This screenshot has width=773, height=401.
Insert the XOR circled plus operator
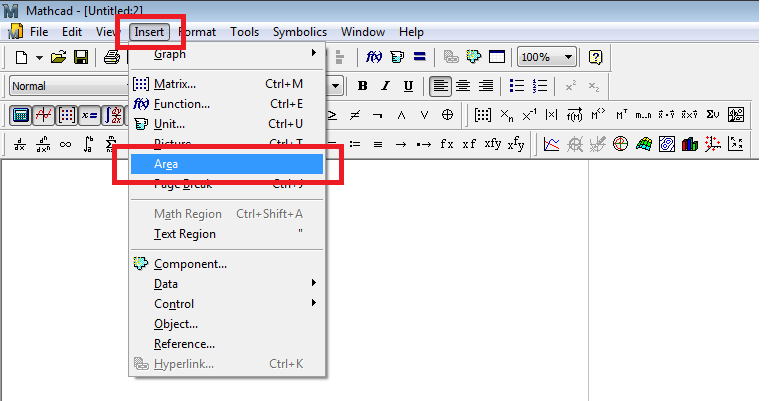click(x=447, y=115)
